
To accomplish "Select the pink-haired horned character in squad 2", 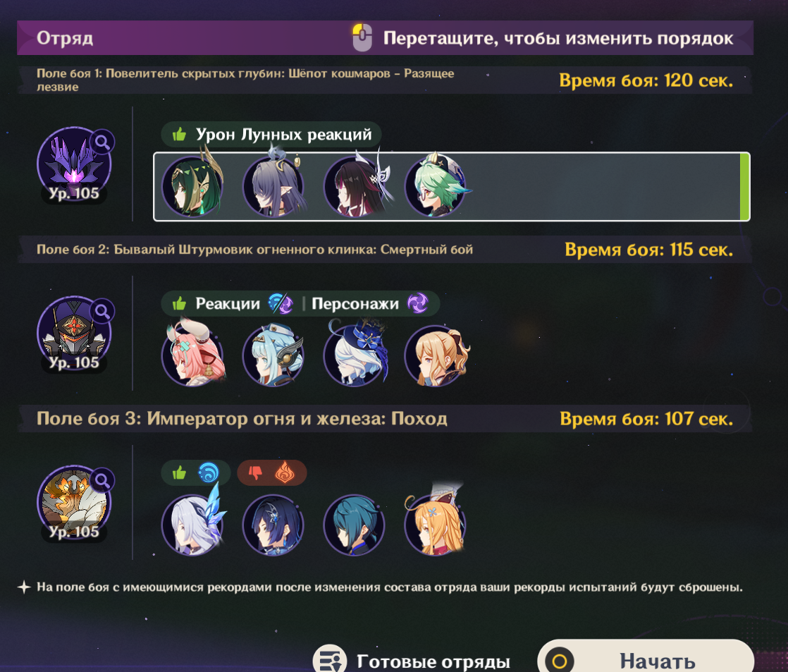I will click(x=192, y=355).
